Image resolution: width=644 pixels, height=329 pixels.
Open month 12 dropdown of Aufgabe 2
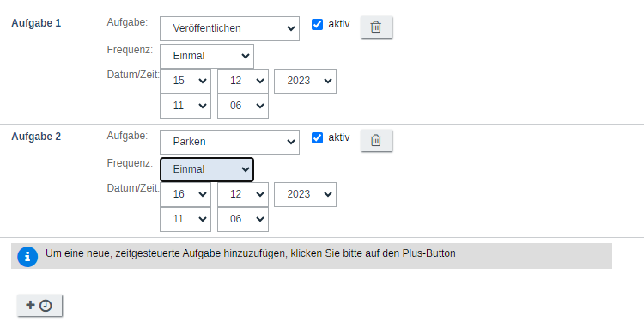(243, 194)
